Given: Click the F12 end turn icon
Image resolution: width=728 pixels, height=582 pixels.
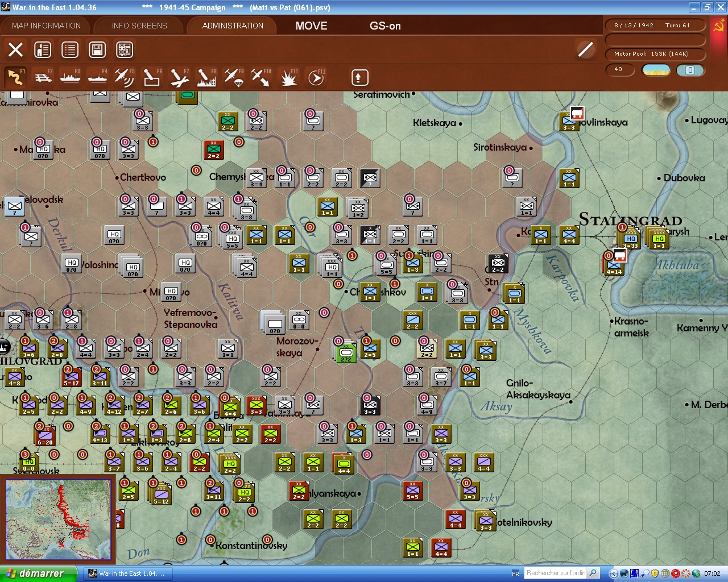Looking at the screenshot, I should pos(316,77).
